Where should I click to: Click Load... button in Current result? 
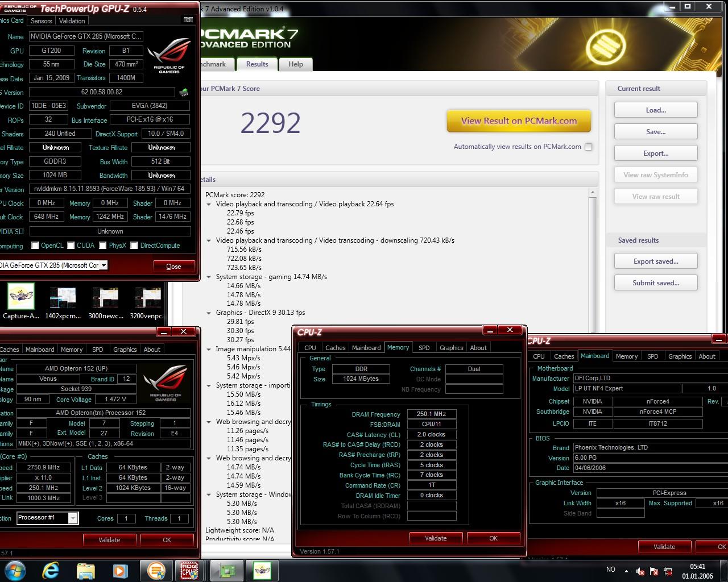pyautogui.click(x=656, y=110)
